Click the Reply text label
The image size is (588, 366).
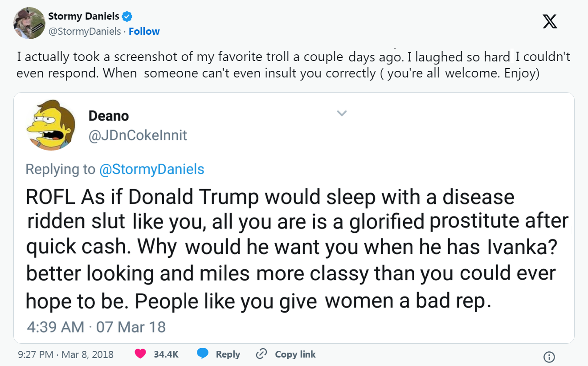pos(228,354)
